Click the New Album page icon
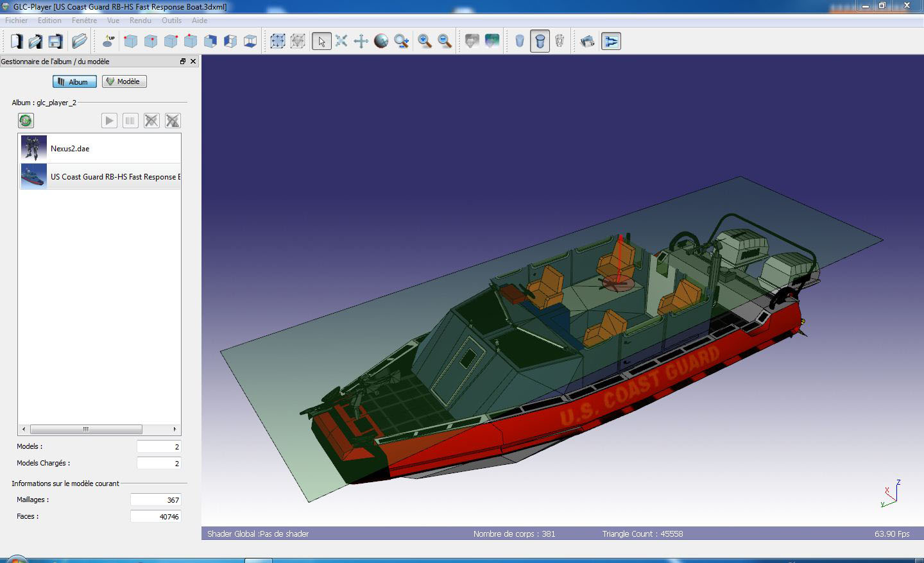Image resolution: width=924 pixels, height=563 pixels. [16, 42]
